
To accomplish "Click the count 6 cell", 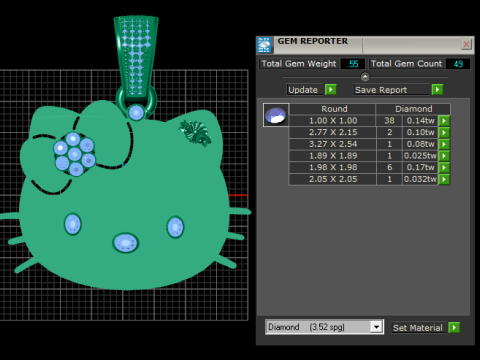I will 389,167.
